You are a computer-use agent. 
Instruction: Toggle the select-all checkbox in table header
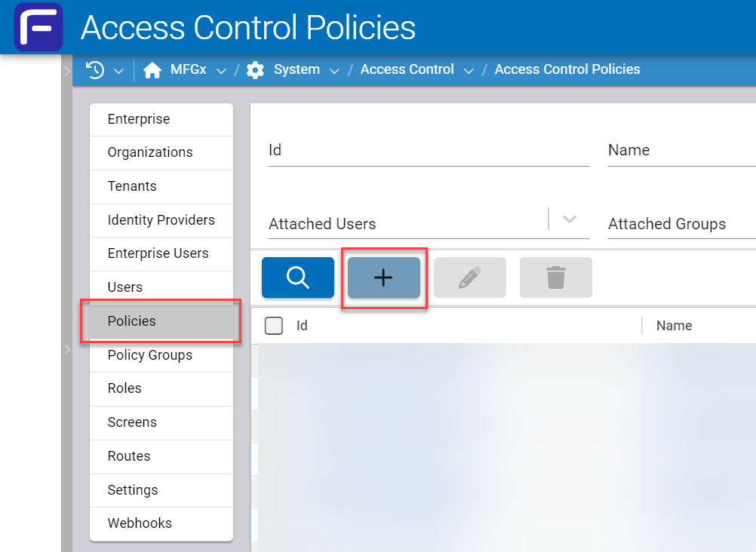[x=274, y=326]
